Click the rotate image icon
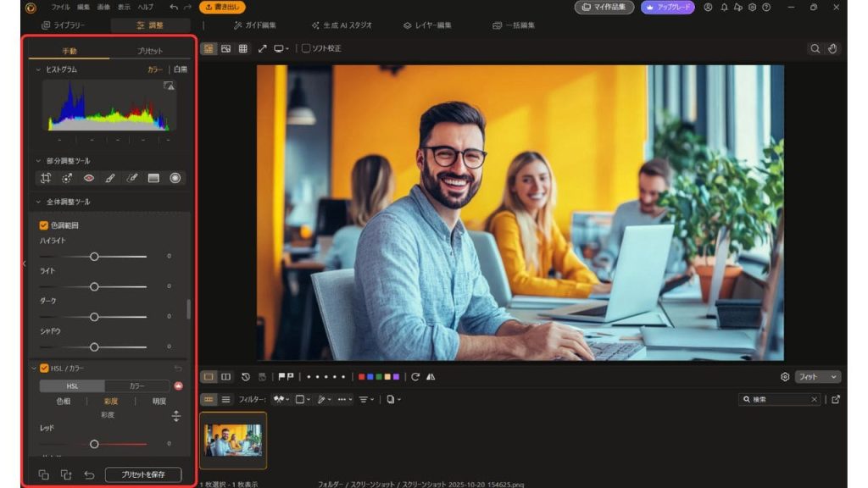The height and width of the screenshot is (488, 868). [415, 377]
